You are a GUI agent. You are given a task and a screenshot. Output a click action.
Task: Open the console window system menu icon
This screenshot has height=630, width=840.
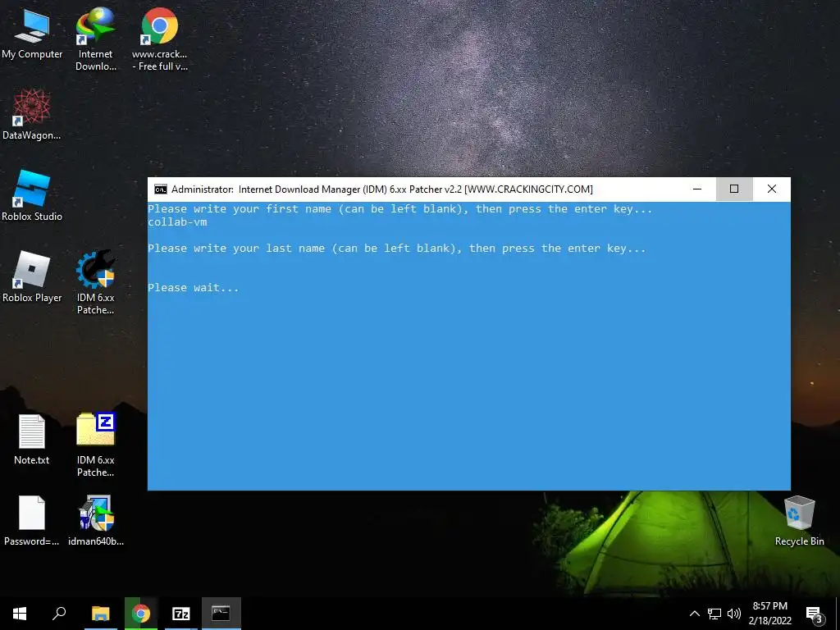(160, 189)
